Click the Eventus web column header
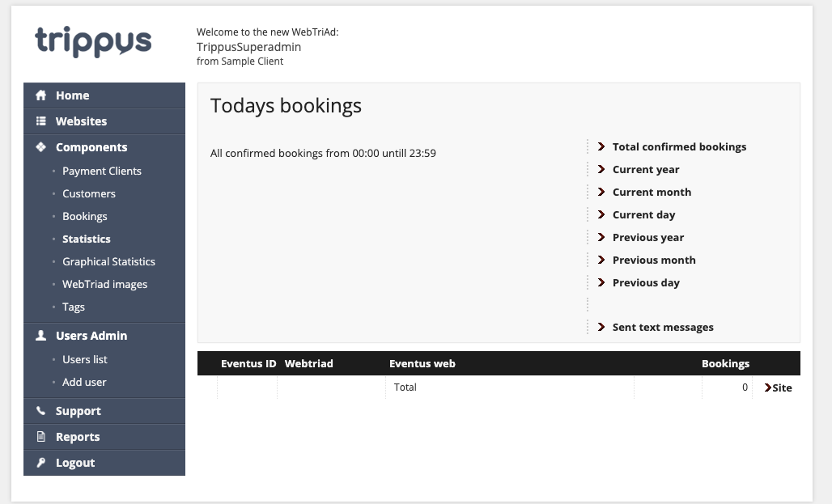 422,363
